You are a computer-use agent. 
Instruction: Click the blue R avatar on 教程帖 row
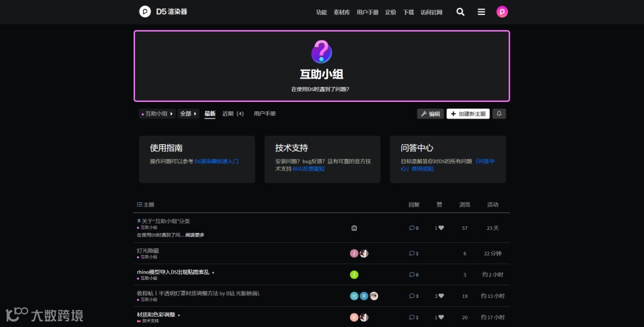pos(364,296)
